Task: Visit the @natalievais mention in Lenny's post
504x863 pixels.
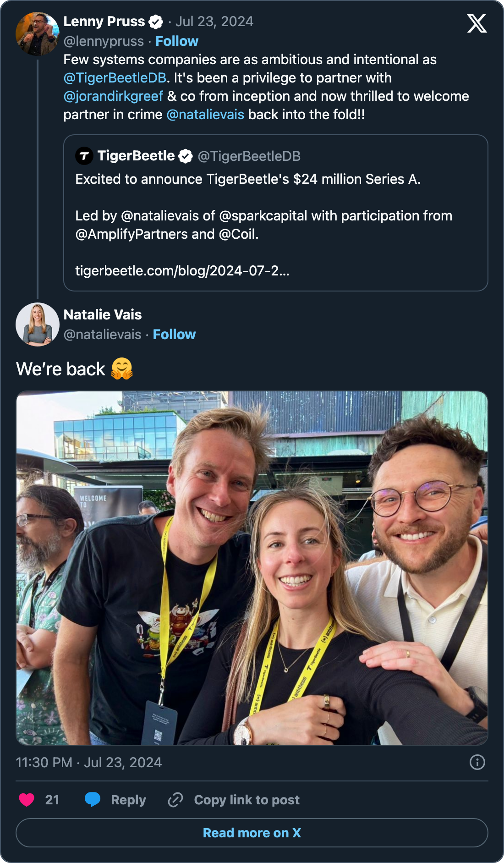Action: tap(205, 115)
